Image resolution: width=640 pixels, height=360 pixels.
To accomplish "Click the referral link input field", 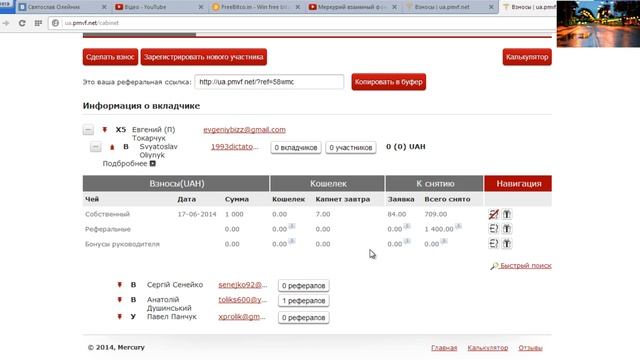I will 269,82.
